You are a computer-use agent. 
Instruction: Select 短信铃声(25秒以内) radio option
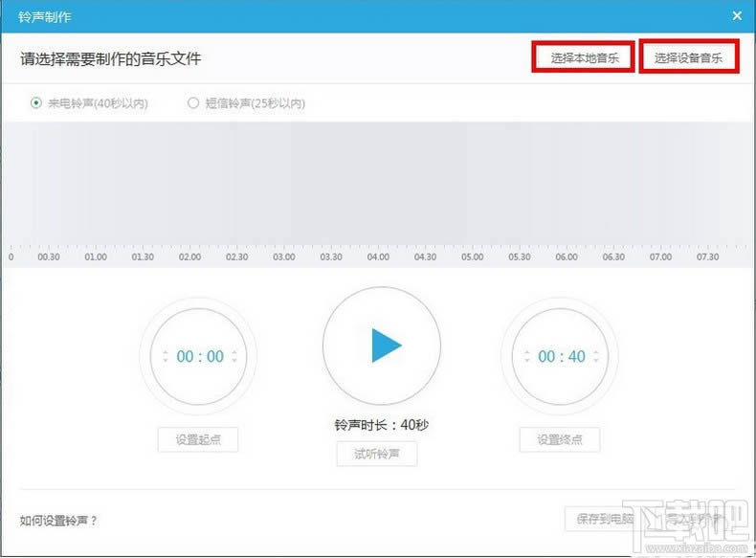tap(246, 103)
